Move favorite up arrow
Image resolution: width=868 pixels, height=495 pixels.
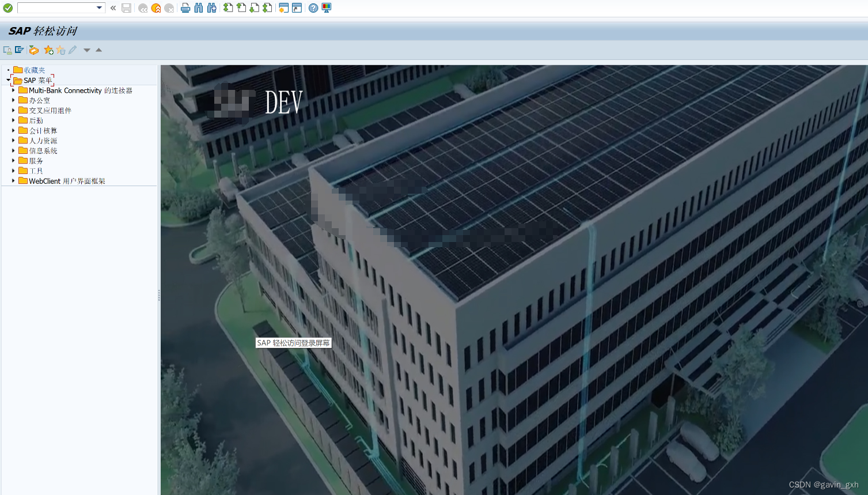[x=99, y=50]
